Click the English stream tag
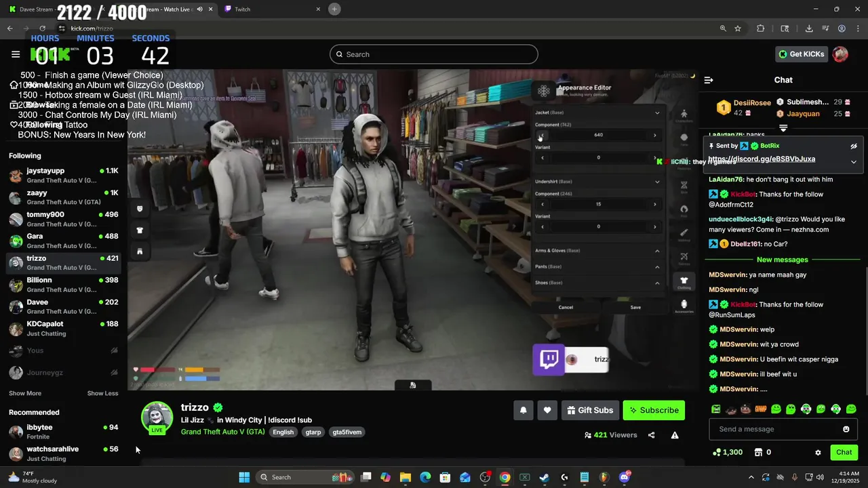The height and width of the screenshot is (488, 868). pos(283,432)
